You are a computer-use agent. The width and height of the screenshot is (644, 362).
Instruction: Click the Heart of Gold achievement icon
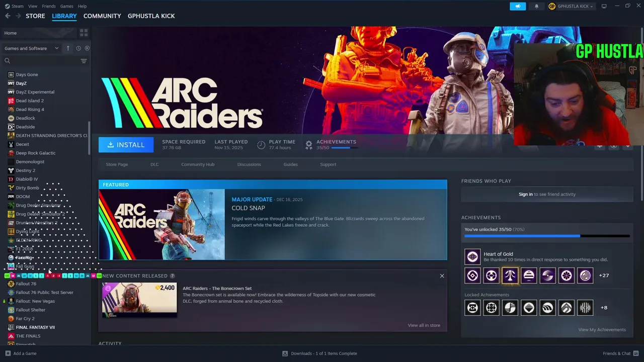(472, 256)
